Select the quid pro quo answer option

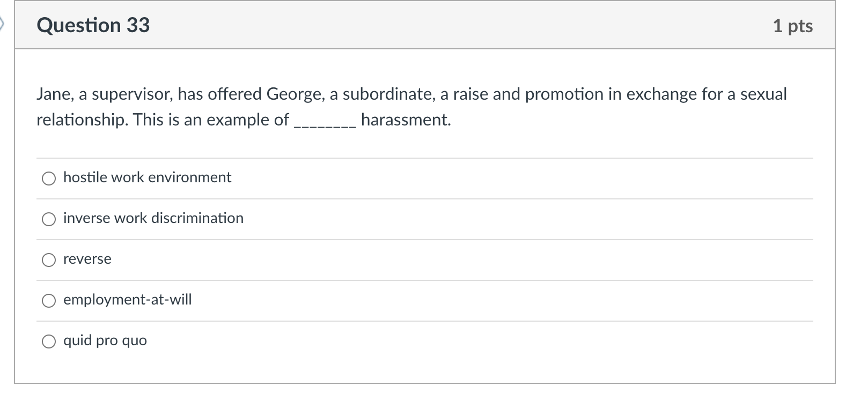pos(105,340)
